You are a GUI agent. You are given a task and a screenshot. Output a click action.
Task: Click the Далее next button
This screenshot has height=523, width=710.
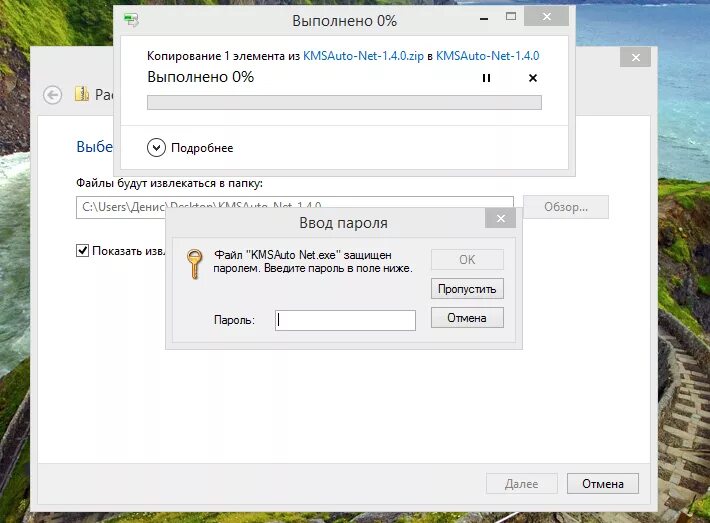(522, 484)
